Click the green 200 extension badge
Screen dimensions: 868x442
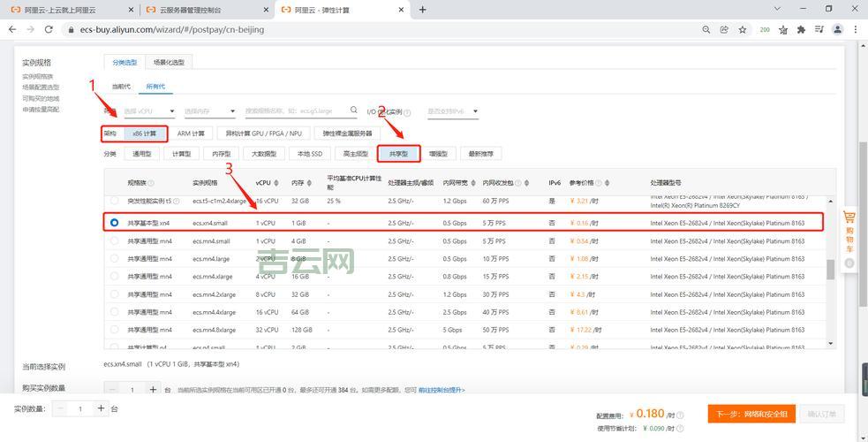(765, 30)
